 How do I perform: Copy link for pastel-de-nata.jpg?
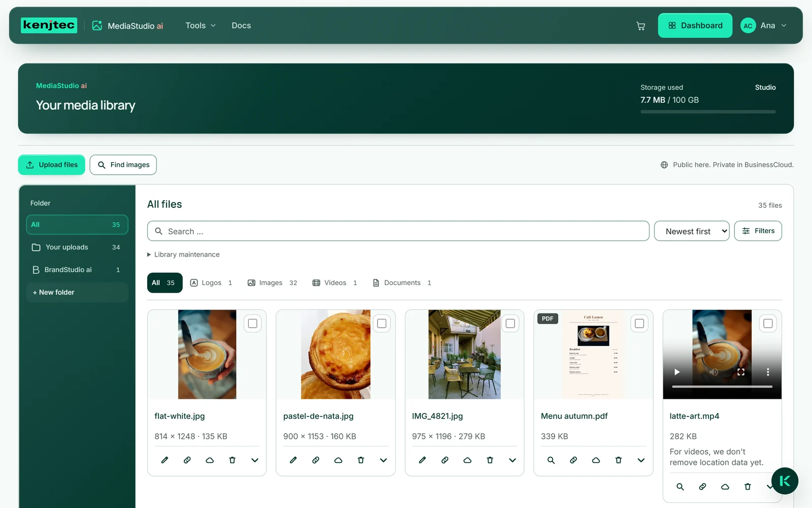pos(316,460)
